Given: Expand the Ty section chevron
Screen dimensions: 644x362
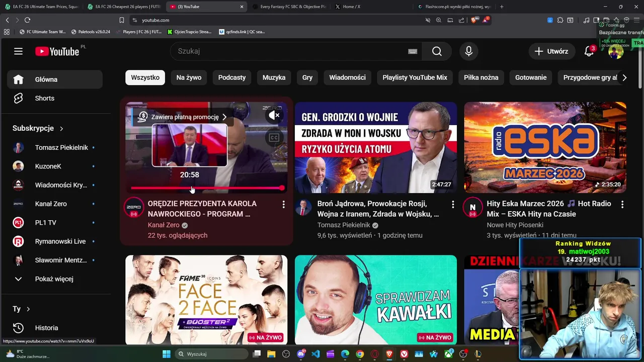Looking at the screenshot, I should point(28,309).
